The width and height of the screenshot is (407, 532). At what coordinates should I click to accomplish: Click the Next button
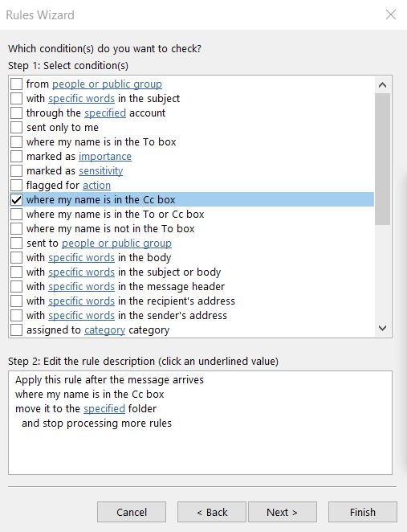(x=283, y=512)
